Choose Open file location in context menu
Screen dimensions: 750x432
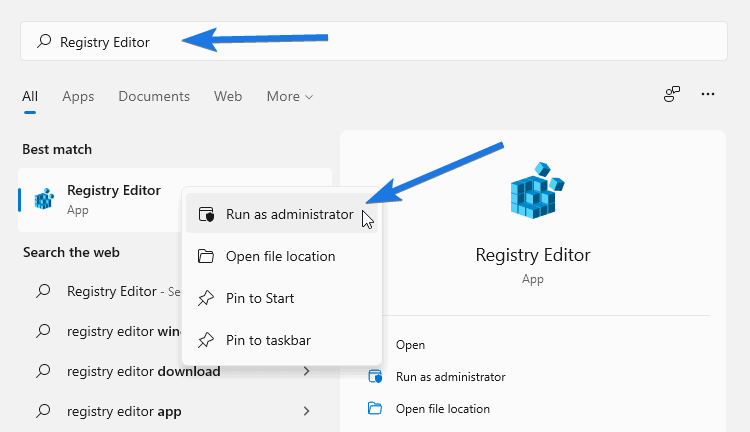[x=282, y=256]
